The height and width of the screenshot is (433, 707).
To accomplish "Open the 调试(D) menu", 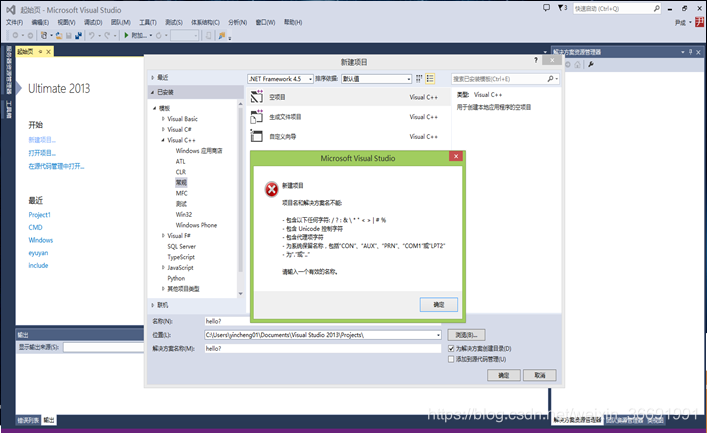I will (93, 22).
